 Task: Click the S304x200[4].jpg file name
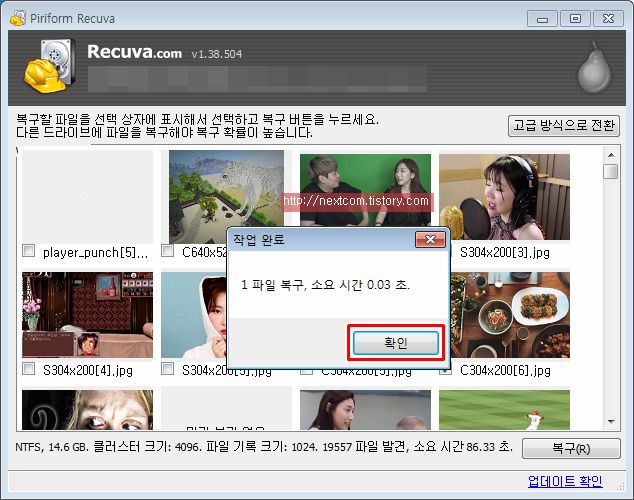pos(88,370)
